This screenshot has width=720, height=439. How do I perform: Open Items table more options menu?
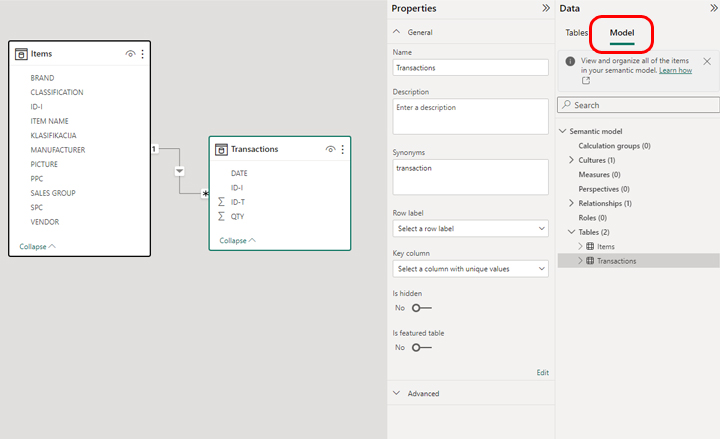143,54
